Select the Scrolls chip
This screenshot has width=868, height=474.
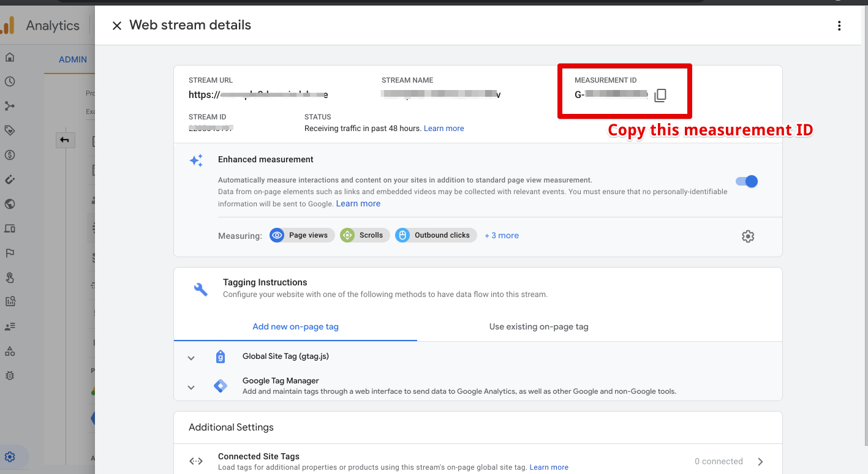point(364,235)
